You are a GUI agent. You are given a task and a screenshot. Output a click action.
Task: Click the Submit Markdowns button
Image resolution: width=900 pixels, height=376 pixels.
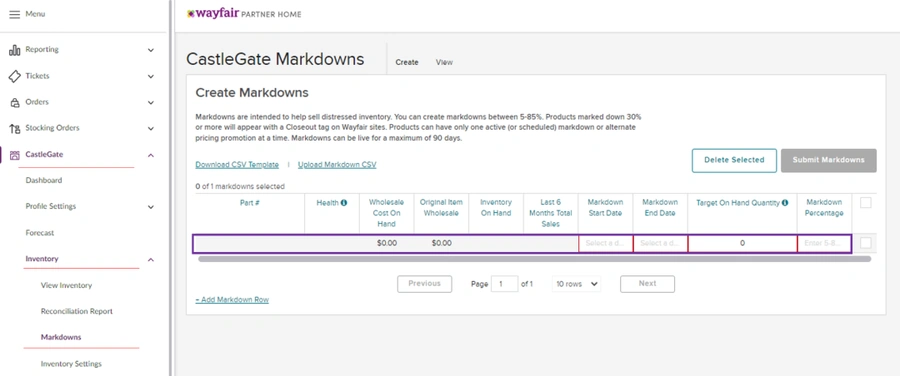point(828,161)
